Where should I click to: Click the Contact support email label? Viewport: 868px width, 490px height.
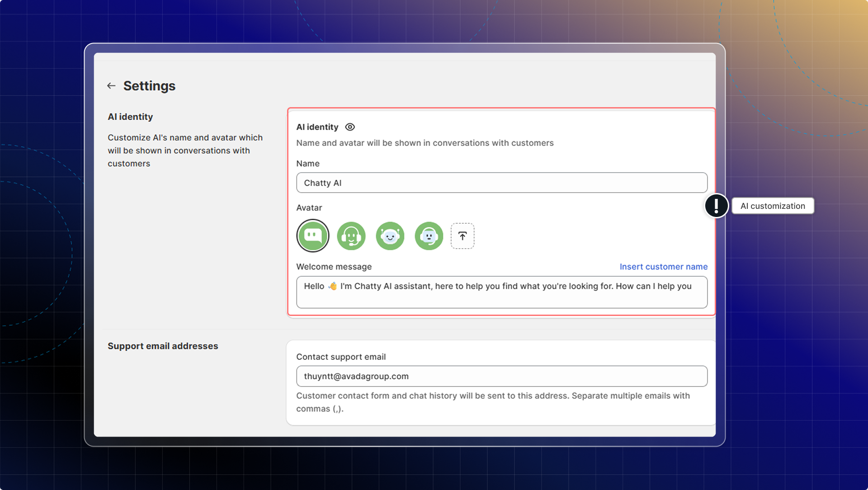click(x=341, y=357)
